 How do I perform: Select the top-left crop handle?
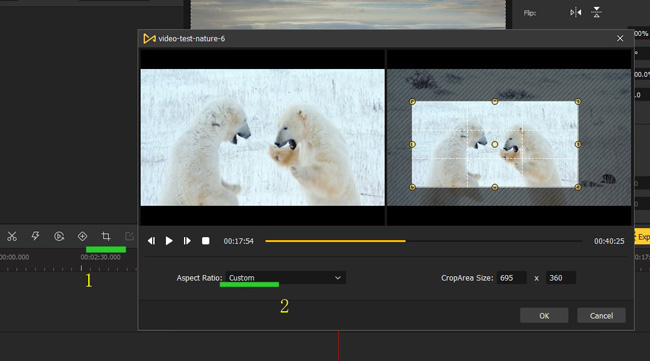click(x=412, y=102)
